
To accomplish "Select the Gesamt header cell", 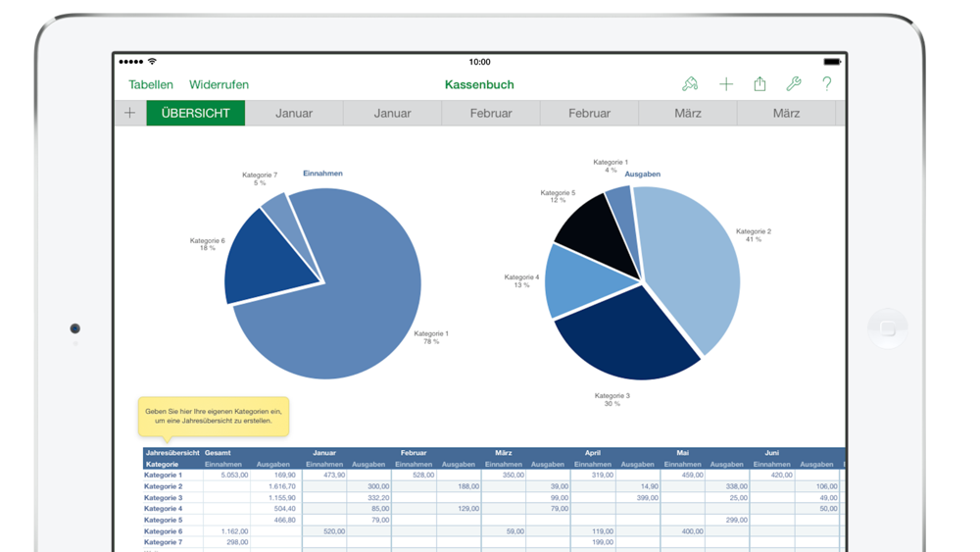I will click(218, 453).
